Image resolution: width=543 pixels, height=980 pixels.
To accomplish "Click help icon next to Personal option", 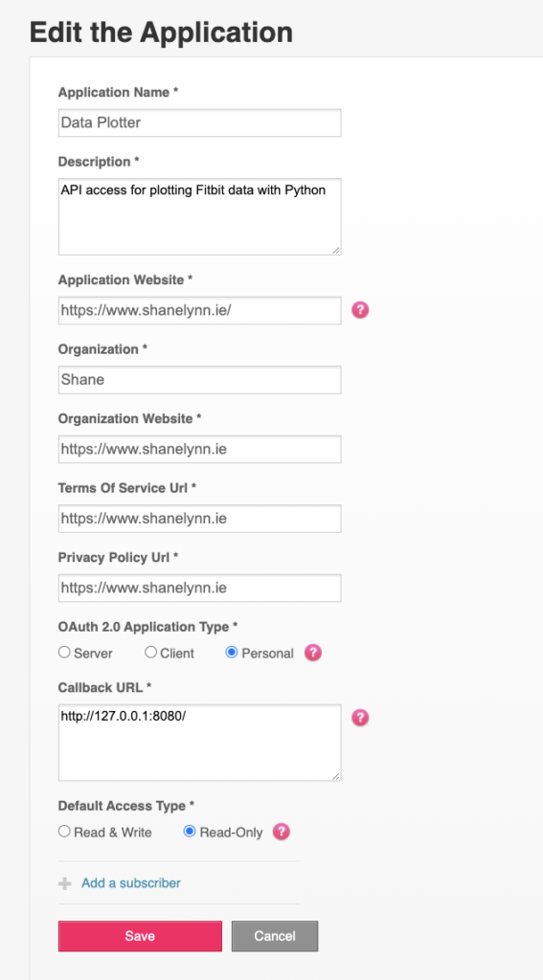I will coord(313,653).
